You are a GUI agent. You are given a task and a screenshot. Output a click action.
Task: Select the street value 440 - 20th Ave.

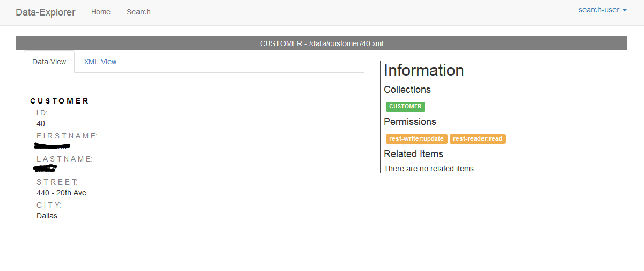tap(62, 193)
